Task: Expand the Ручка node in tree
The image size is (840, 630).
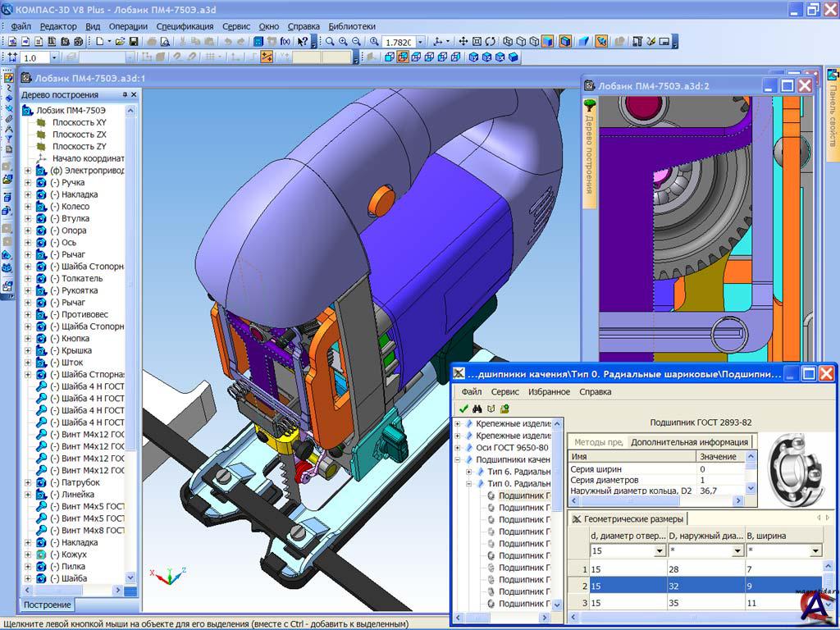Action: pos(27,183)
